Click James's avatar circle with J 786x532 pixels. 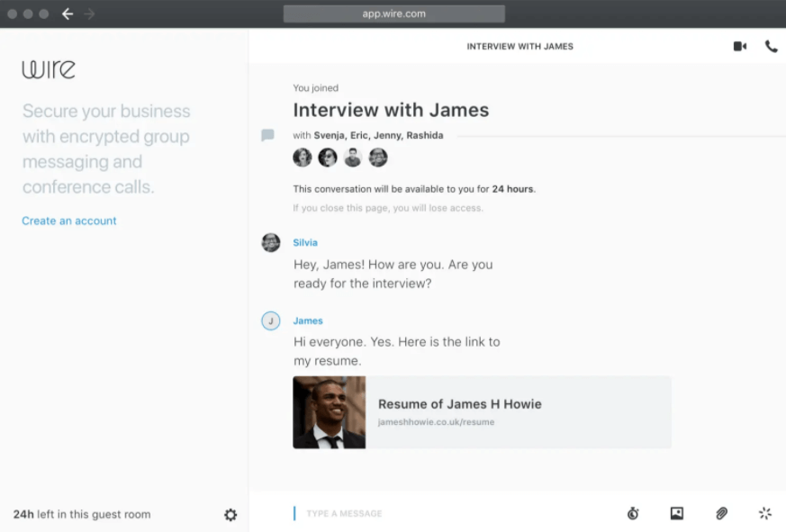point(270,321)
